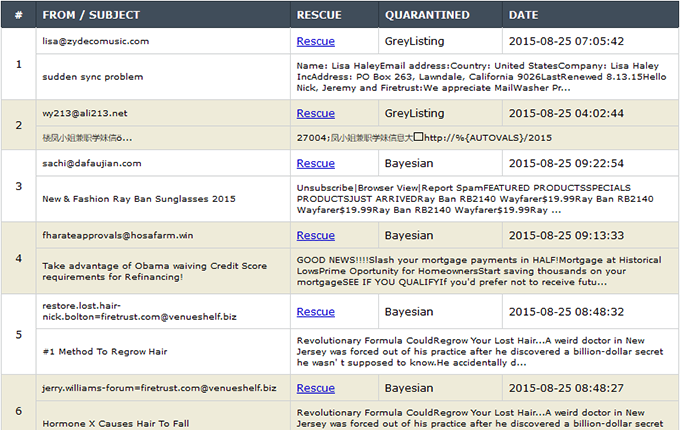This screenshot has height=430, width=680.
Task: Click the sachi@dafaujian.com sender address
Action: click(x=92, y=163)
